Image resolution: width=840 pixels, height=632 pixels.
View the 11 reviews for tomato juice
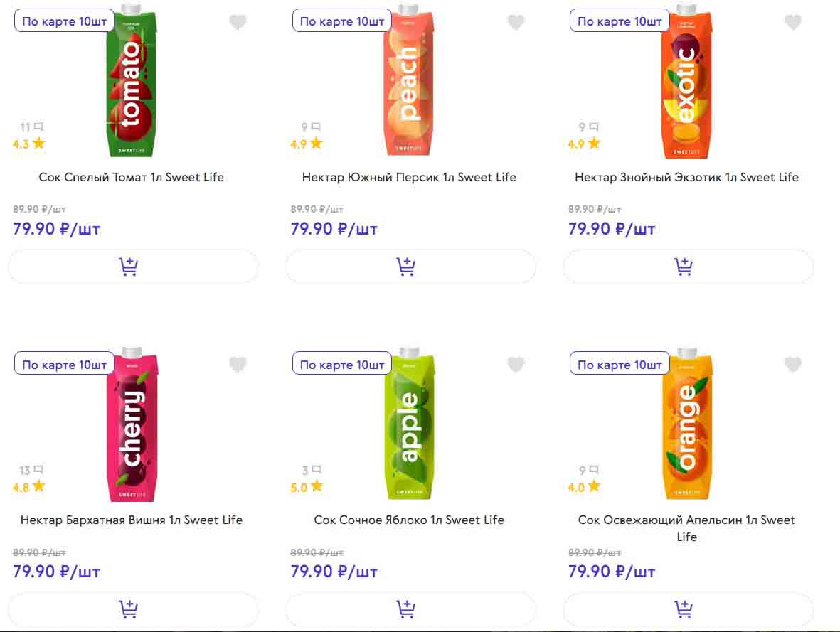(x=31, y=127)
